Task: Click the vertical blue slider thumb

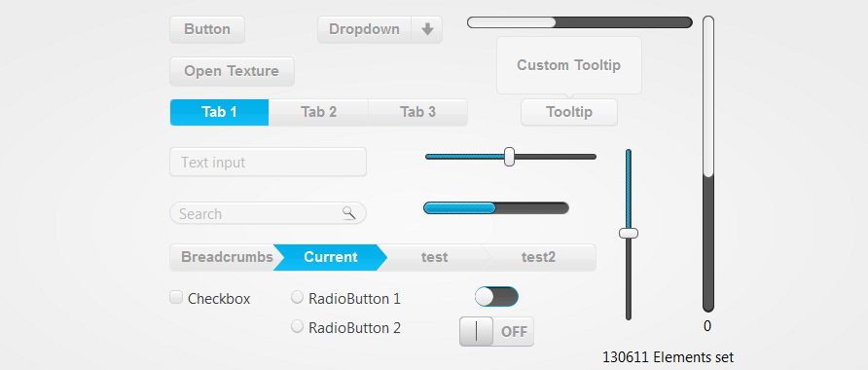Action: click(629, 233)
